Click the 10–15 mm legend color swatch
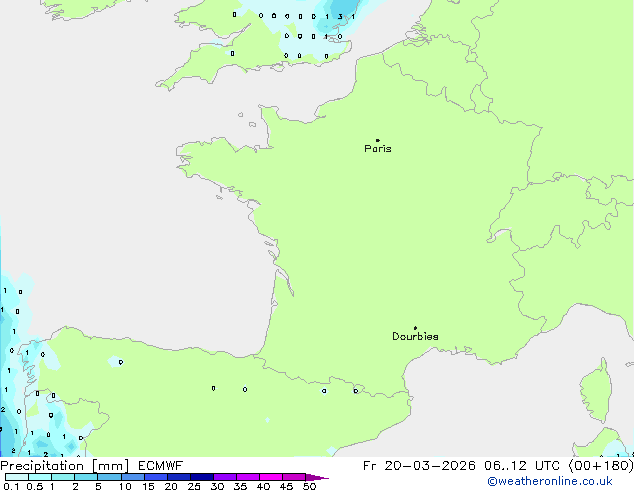 click(133, 477)
